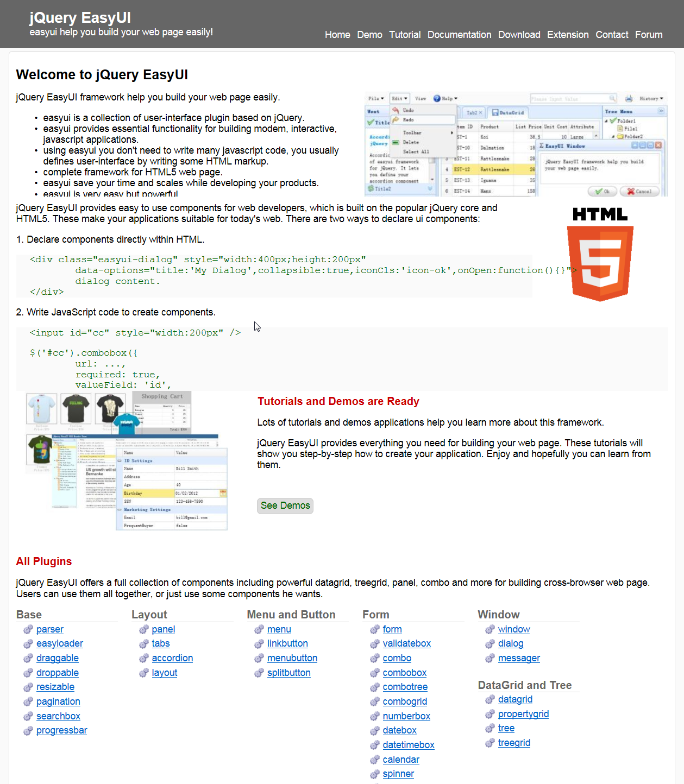684x784 pixels.
Task: Click the plugin icon beside easyloader
Action: click(x=28, y=644)
